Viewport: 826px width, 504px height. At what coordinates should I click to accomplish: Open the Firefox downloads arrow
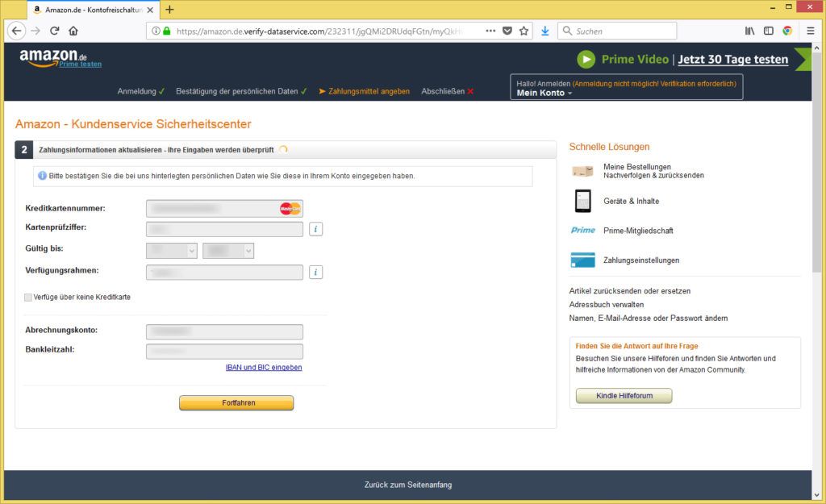pos(544,31)
